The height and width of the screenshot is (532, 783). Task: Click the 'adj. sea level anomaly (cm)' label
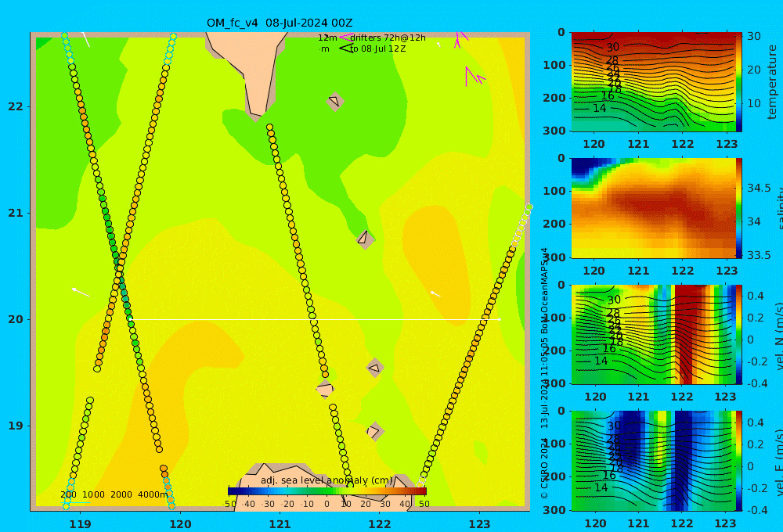(x=327, y=480)
